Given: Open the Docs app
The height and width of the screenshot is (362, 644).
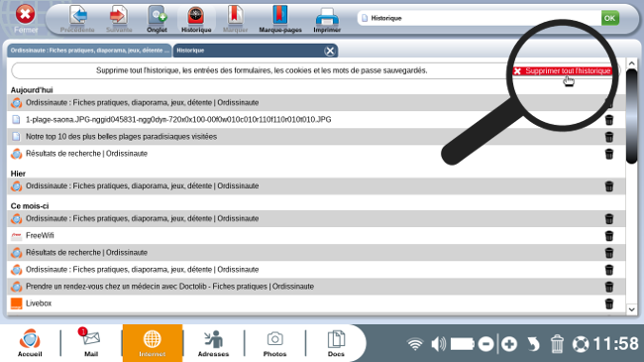Looking at the screenshot, I should click(x=336, y=343).
